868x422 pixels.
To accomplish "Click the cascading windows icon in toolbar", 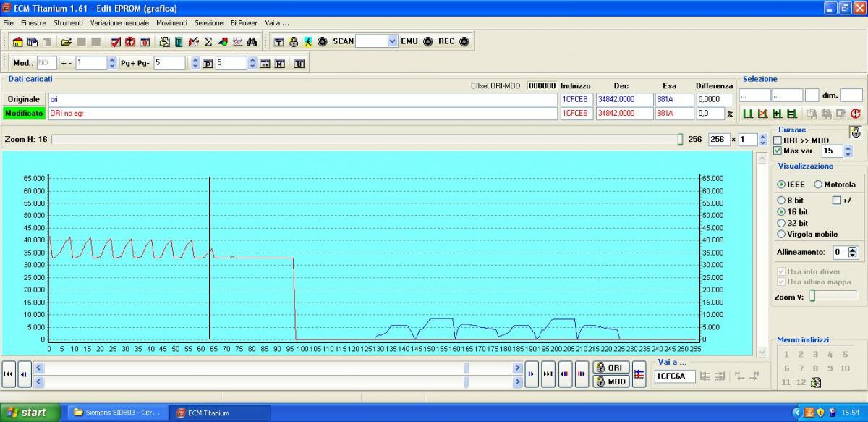I will (x=33, y=42).
